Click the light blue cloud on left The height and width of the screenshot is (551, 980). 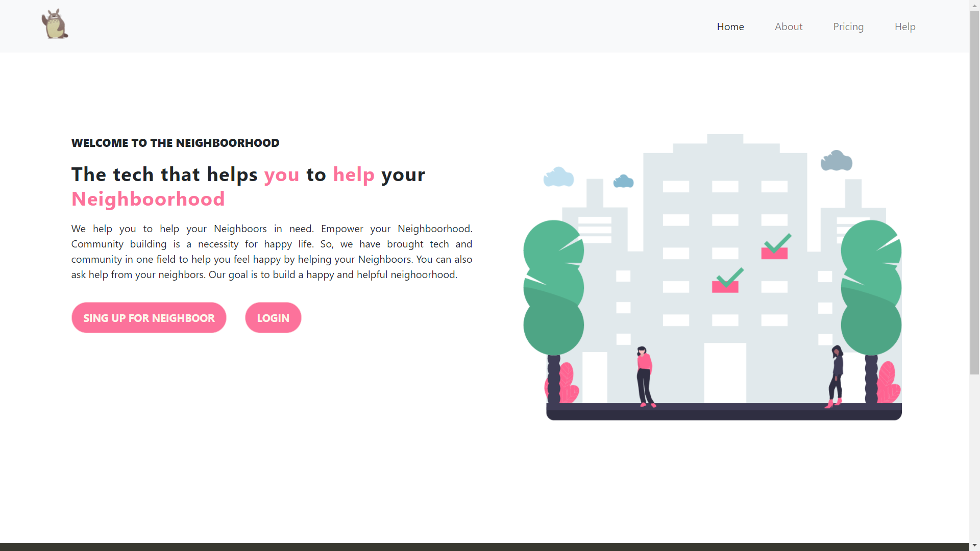coord(558,178)
